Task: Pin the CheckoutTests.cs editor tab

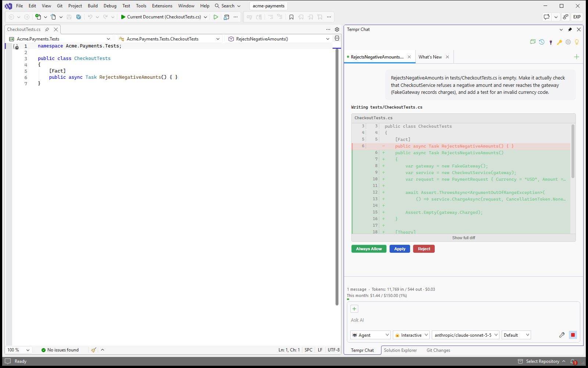Action: (47, 29)
